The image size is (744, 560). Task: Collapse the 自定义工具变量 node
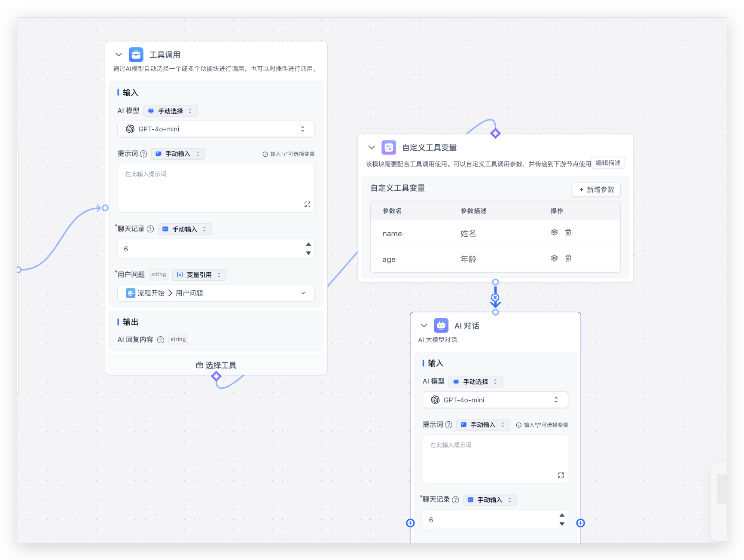(372, 147)
